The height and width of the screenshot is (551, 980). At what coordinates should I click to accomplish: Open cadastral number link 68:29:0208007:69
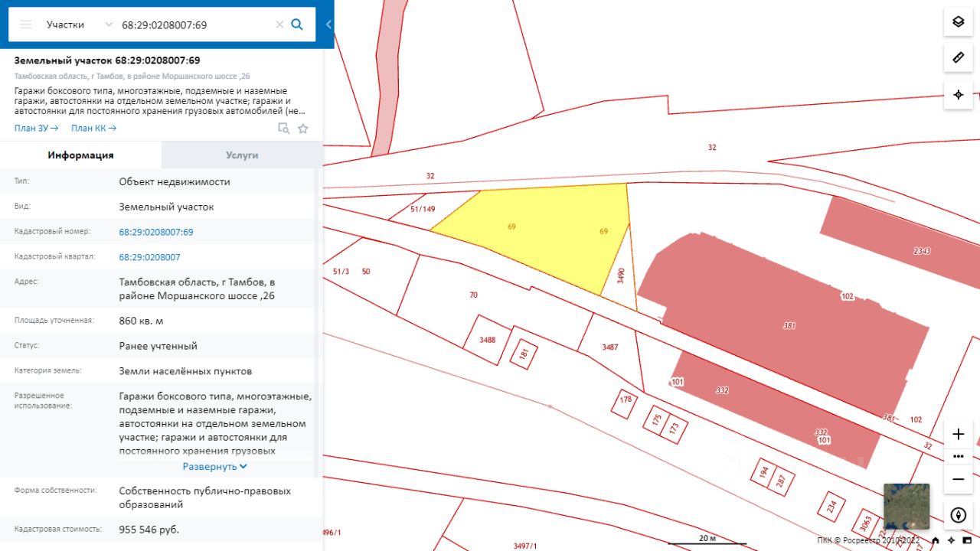tap(156, 232)
